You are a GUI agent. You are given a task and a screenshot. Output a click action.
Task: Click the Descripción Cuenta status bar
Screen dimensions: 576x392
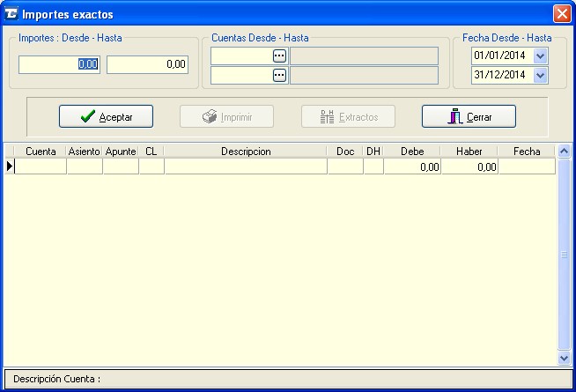(x=288, y=379)
